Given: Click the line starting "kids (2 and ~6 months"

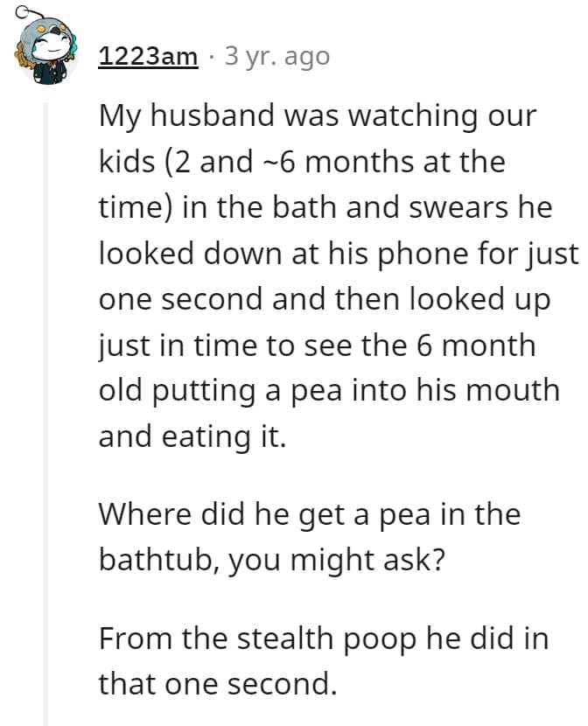Looking at the screenshot, I should pyautogui.click(x=302, y=162).
